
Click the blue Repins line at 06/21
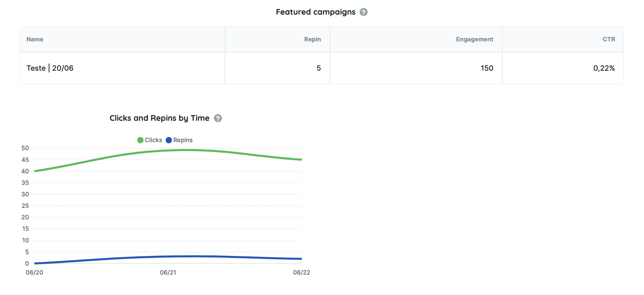(x=168, y=257)
